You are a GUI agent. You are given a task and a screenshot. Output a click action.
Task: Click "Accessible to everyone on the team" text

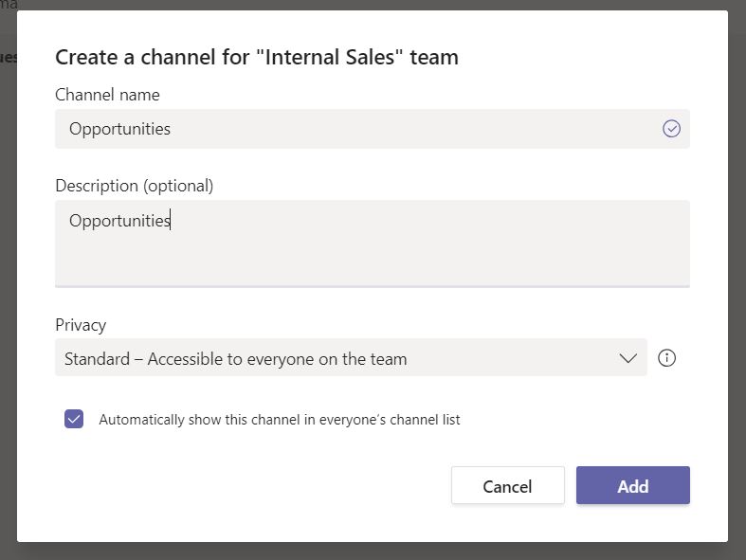pyautogui.click(x=277, y=359)
